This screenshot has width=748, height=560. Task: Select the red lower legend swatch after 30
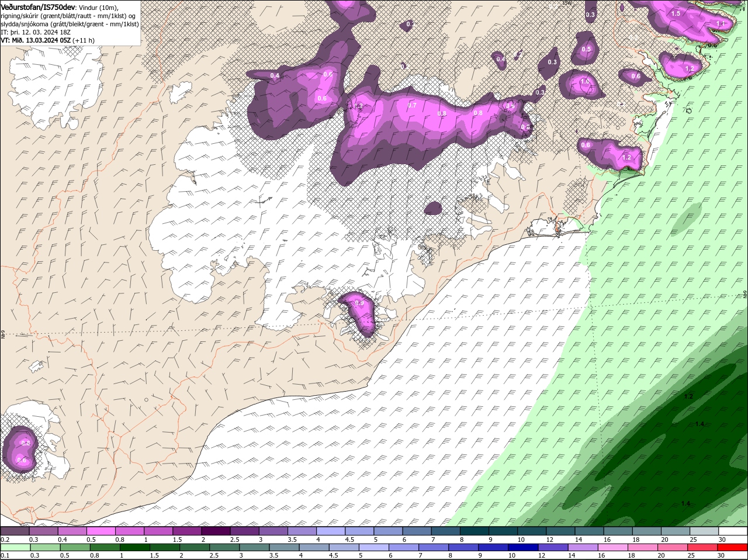731,547
